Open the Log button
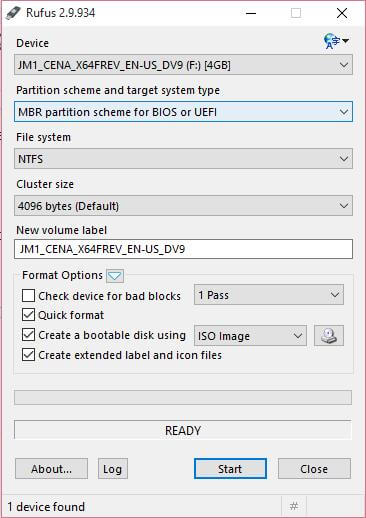 tap(113, 469)
